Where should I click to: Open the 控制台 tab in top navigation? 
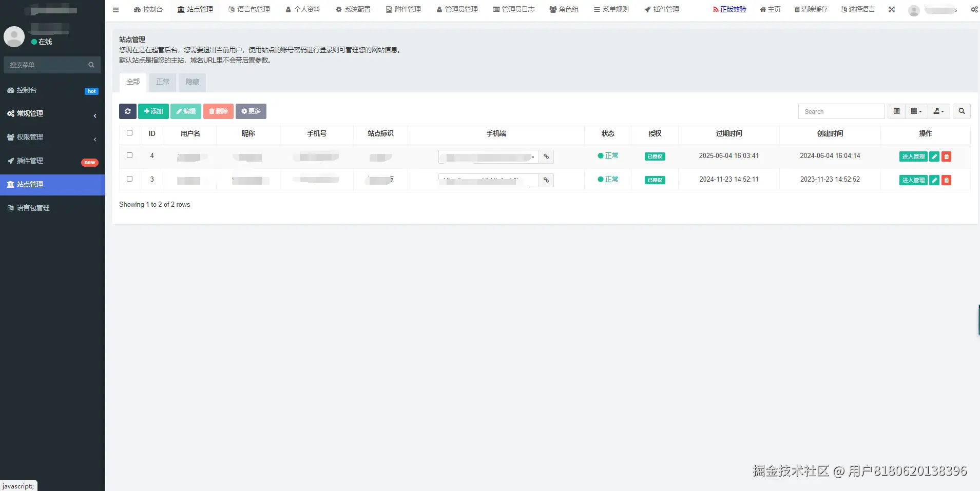coord(148,10)
